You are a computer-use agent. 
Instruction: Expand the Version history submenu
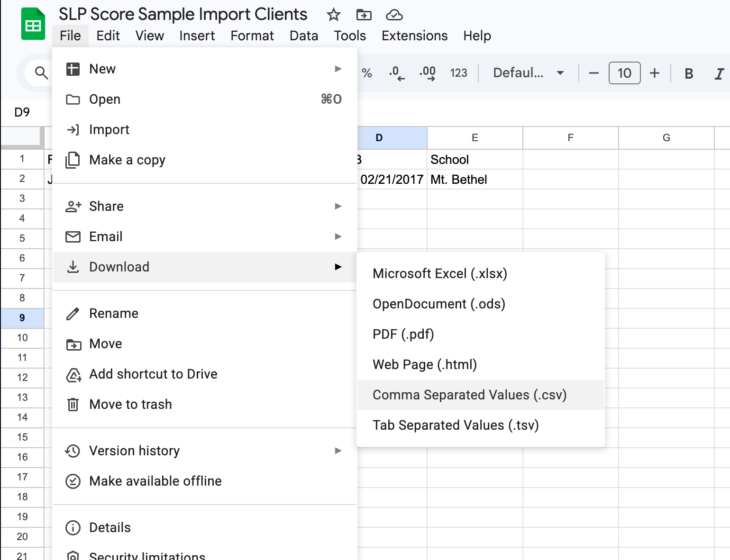tap(134, 451)
